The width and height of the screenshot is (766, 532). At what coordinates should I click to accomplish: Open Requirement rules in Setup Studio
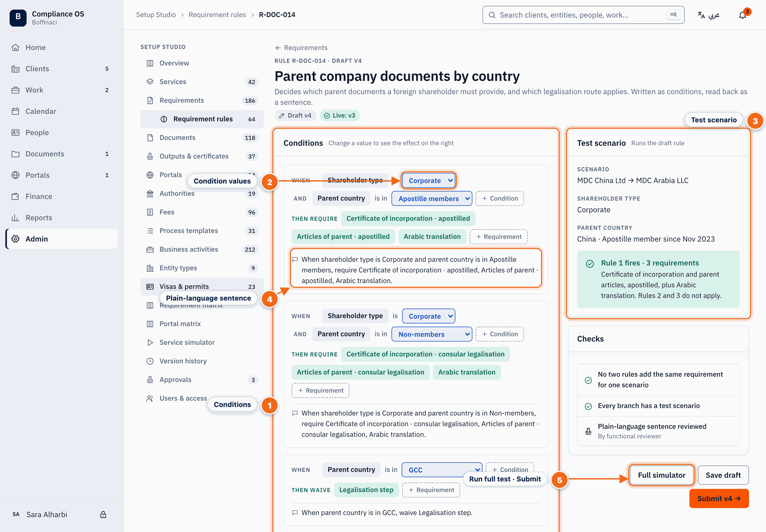[x=202, y=119]
